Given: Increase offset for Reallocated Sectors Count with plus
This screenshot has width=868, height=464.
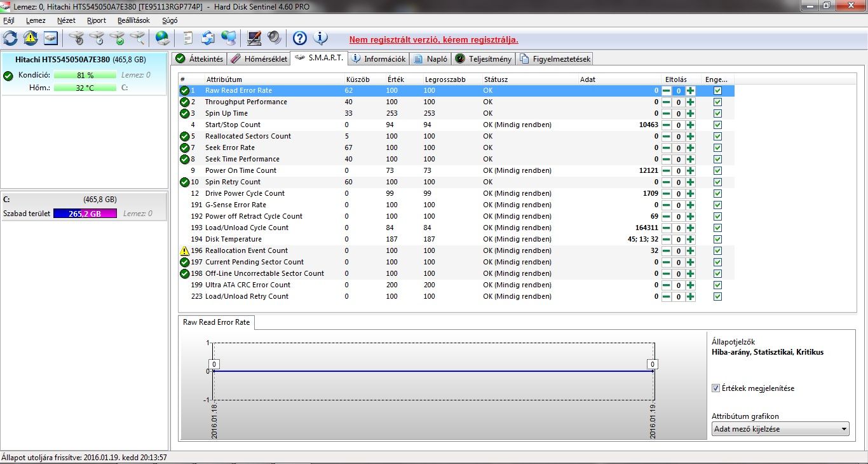Looking at the screenshot, I should point(691,137).
